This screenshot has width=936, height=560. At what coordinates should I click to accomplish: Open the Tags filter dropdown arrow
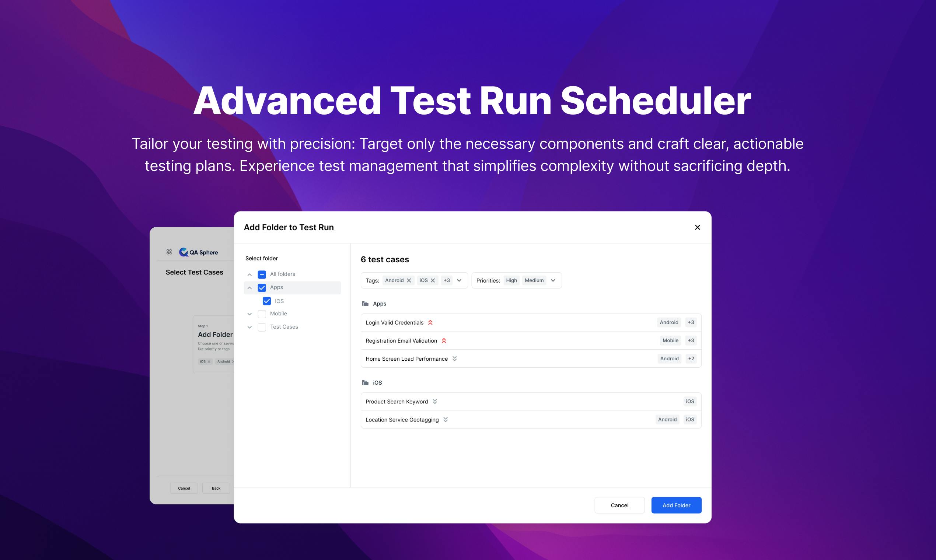(x=459, y=280)
